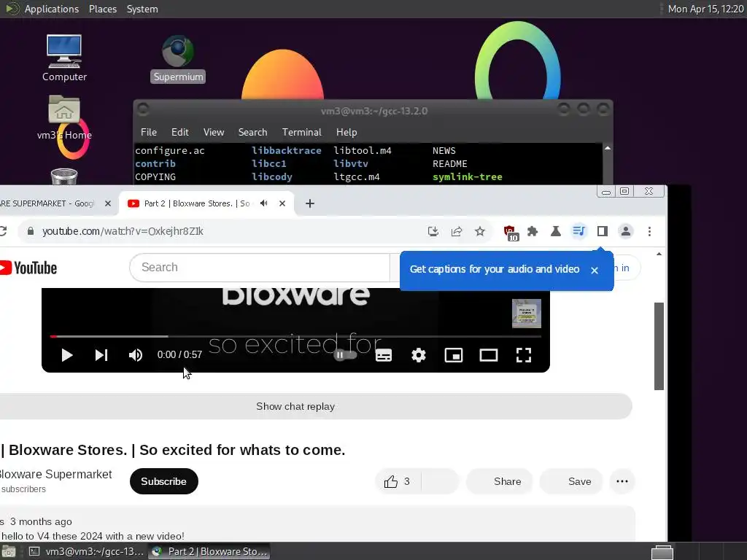This screenshot has height=560, width=747.
Task: Dismiss the captions tooltip
Action: coord(594,270)
